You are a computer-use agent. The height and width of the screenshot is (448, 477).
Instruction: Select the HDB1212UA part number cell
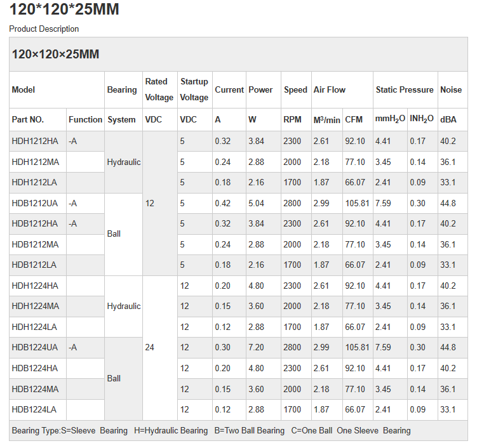[35, 203]
